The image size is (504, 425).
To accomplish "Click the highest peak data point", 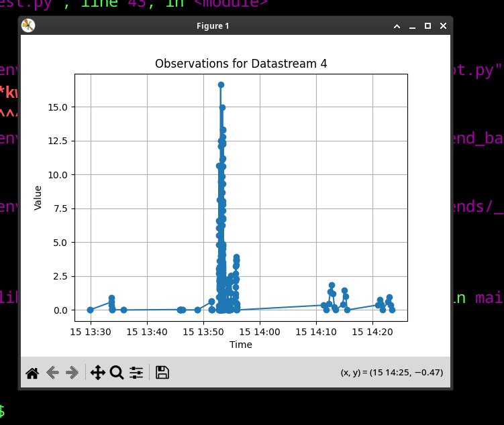I will [221, 84].
